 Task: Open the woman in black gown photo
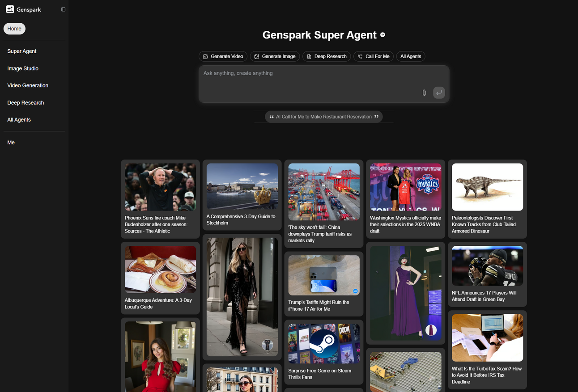click(x=242, y=297)
